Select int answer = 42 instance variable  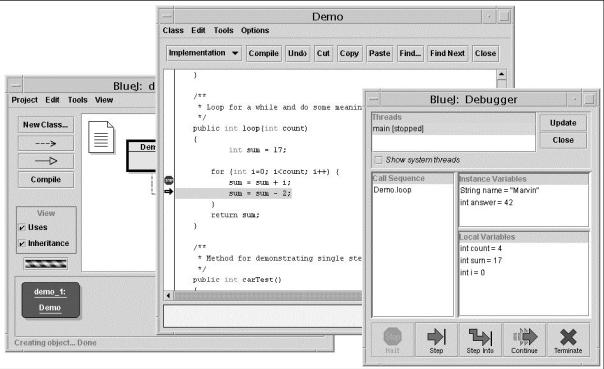pos(487,202)
